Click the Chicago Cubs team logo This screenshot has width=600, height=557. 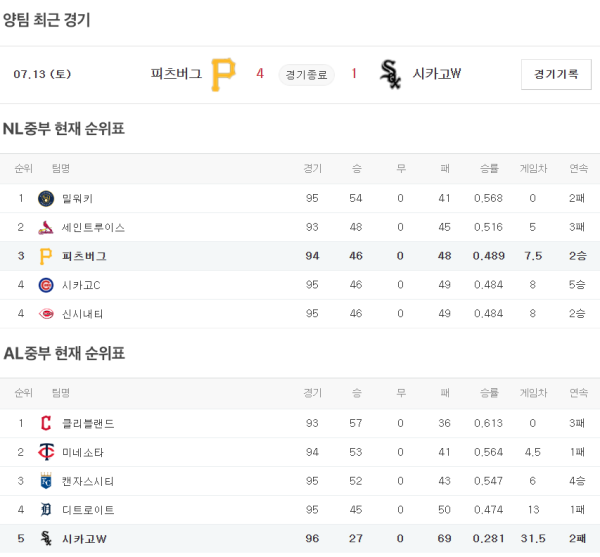click(x=46, y=285)
